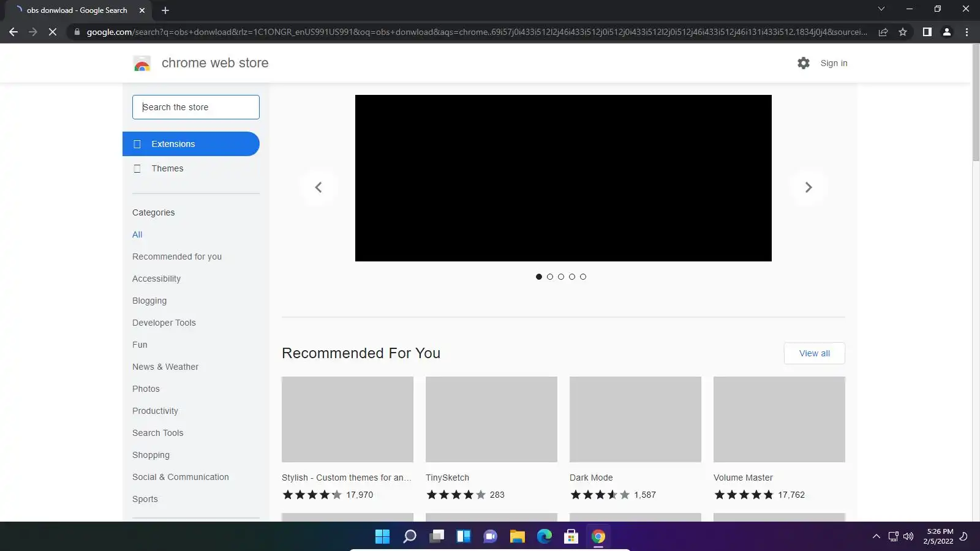Open Social & Communication category
The width and height of the screenshot is (980, 551).
(181, 477)
